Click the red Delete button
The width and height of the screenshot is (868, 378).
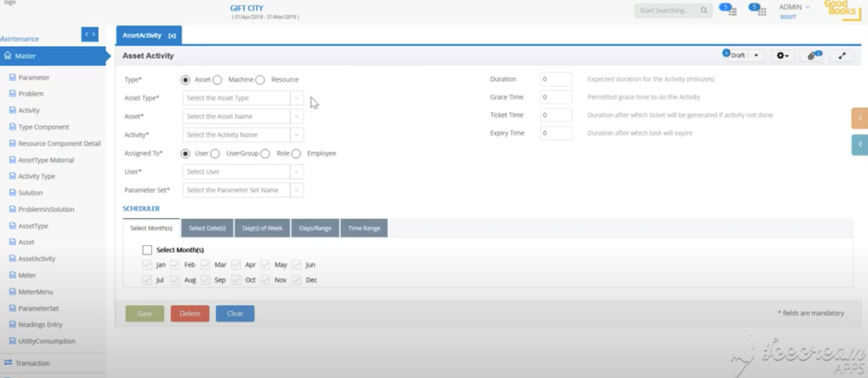pyautogui.click(x=190, y=314)
